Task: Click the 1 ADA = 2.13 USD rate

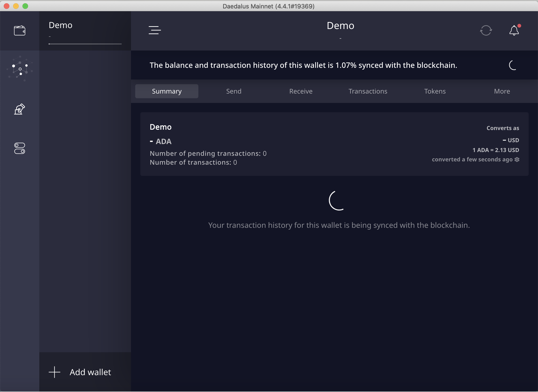Action: (495, 150)
